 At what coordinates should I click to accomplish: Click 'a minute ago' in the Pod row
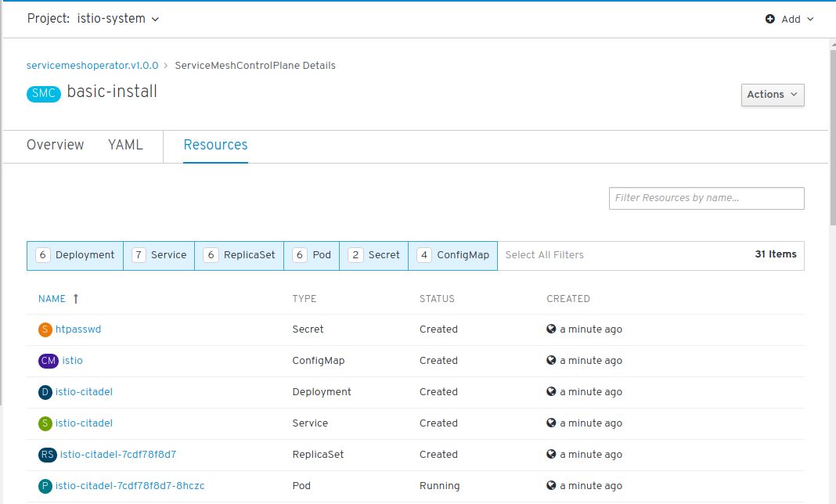tap(591, 486)
